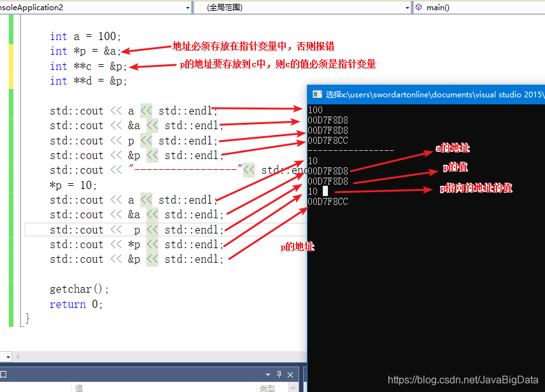Click the highlighted 'std::cout << p' line
The image size is (545, 392).
pos(136,230)
